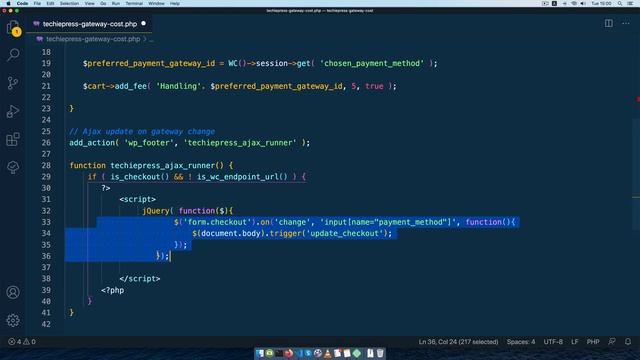
Task: Click function name techiepress_ajax_runner on line 28
Action: (x=162, y=165)
